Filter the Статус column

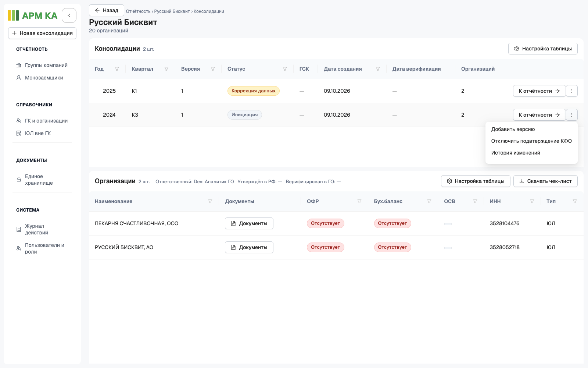tap(285, 69)
